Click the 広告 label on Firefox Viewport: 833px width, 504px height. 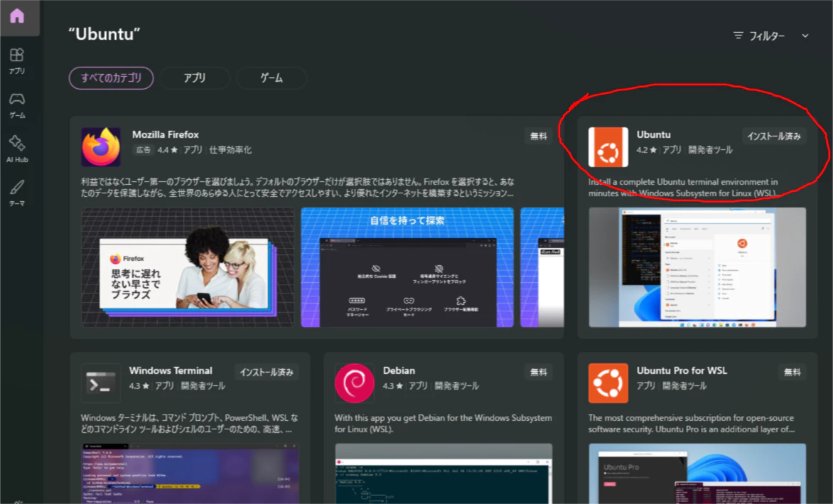click(143, 150)
